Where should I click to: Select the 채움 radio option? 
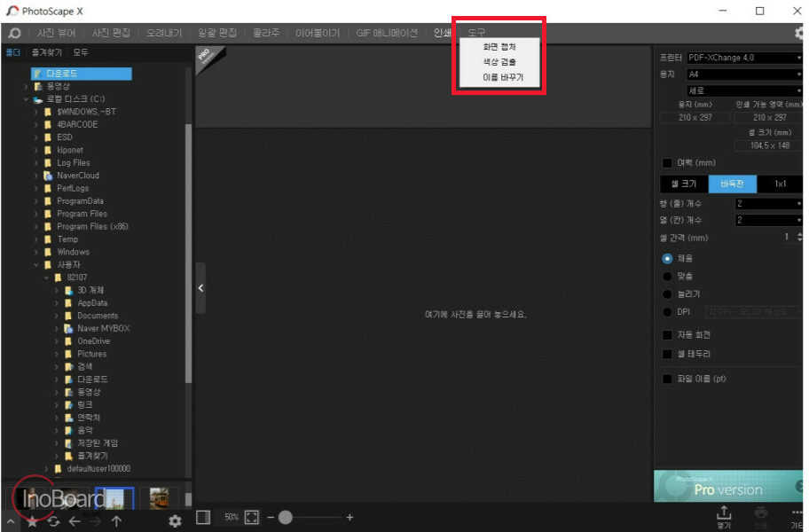click(x=667, y=258)
